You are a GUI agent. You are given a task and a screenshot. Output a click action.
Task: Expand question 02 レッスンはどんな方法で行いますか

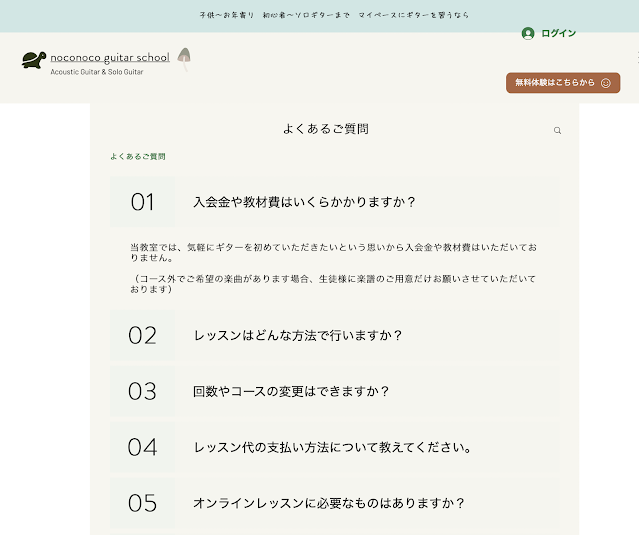334,335
